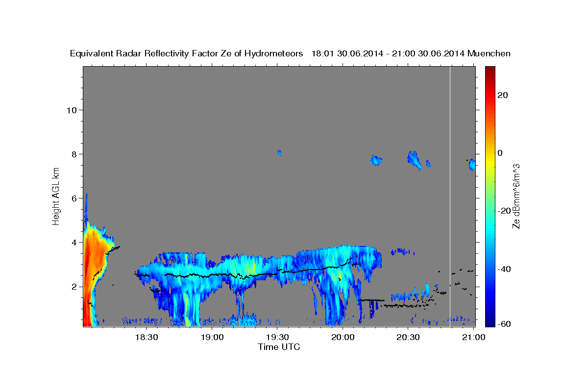Click the white vertical line near 20:50
588x392 pixels.
(450, 196)
